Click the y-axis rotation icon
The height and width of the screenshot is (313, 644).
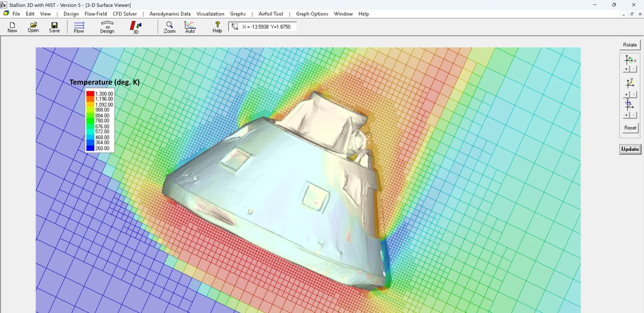click(x=630, y=84)
